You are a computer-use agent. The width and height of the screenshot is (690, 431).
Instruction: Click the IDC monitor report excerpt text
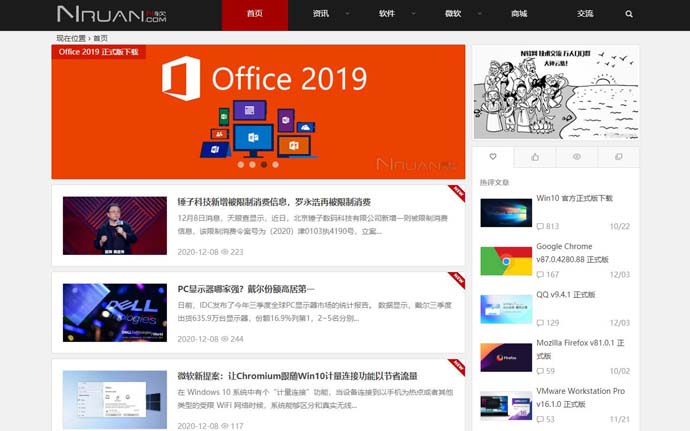tap(314, 312)
